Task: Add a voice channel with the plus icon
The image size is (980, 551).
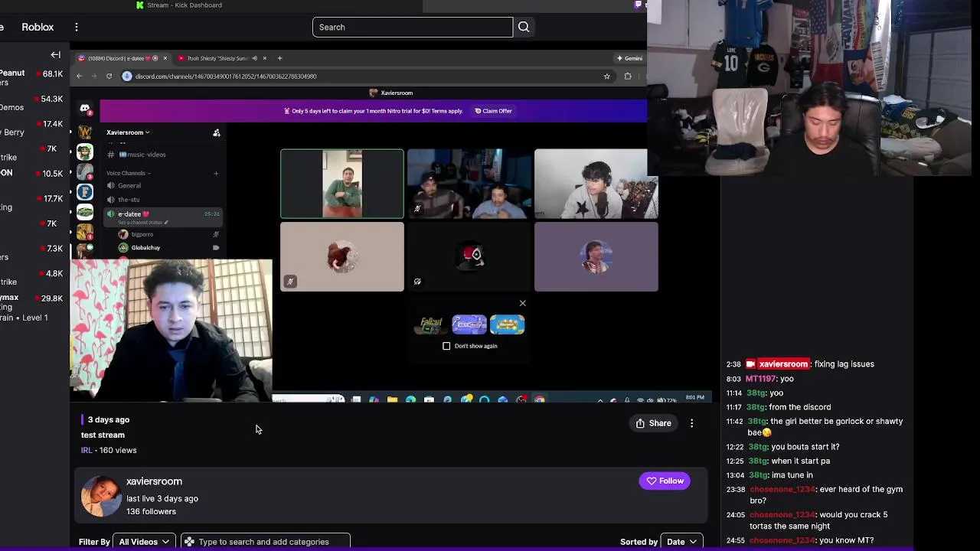Action: coord(216,173)
